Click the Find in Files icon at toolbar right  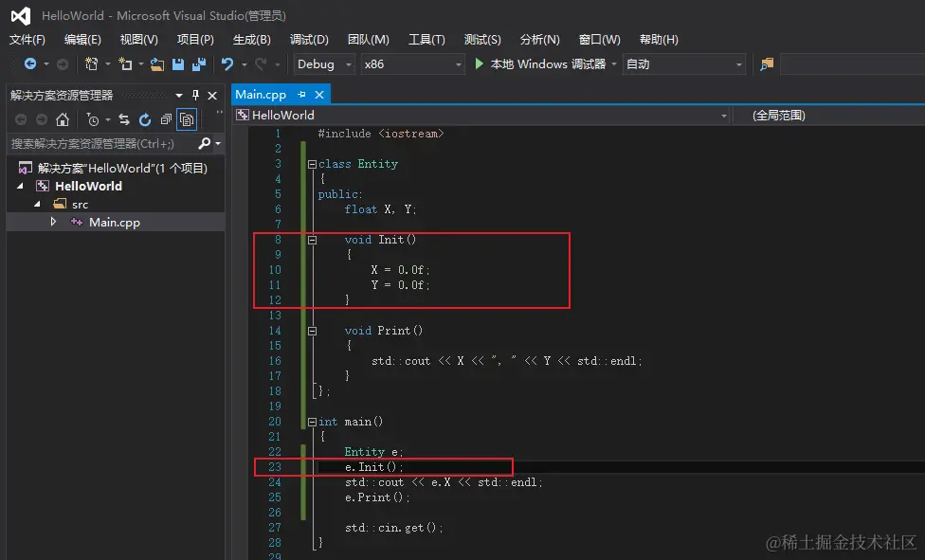[767, 64]
